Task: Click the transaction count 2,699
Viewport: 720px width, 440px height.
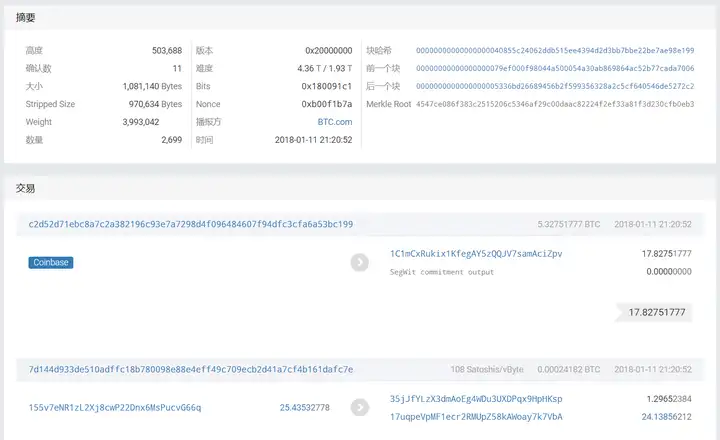Action: click(x=171, y=140)
